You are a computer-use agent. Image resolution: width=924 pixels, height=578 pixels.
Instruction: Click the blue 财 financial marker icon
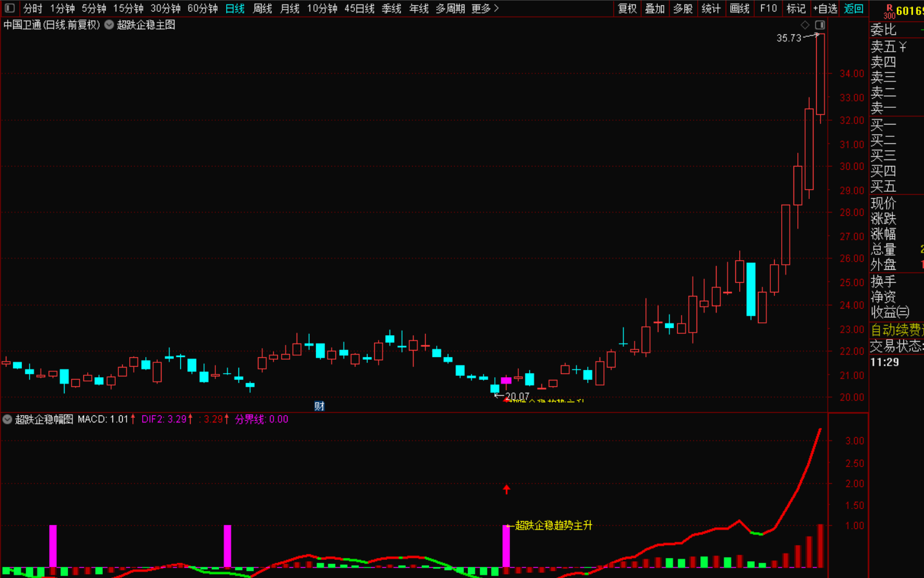coord(319,406)
